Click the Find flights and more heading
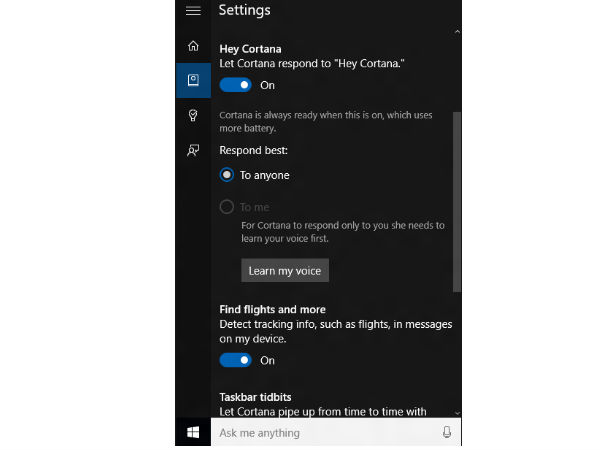 point(272,310)
